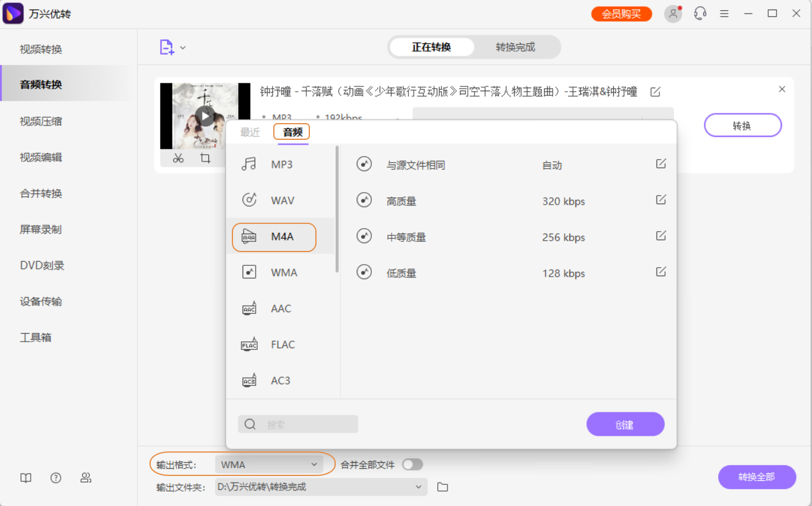Image resolution: width=812 pixels, height=506 pixels.
Task: Click the 转换全部 button at bottom right
Action: (x=757, y=477)
